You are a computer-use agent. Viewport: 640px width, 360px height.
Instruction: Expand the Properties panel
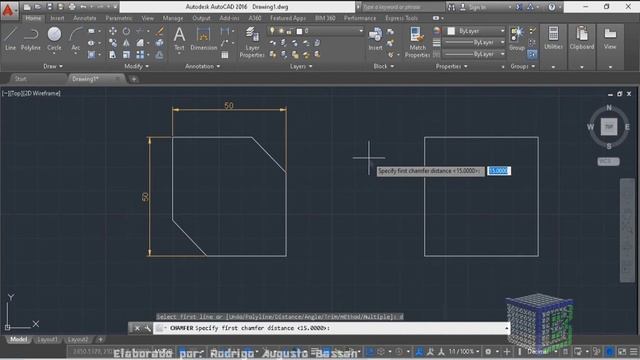451,66
